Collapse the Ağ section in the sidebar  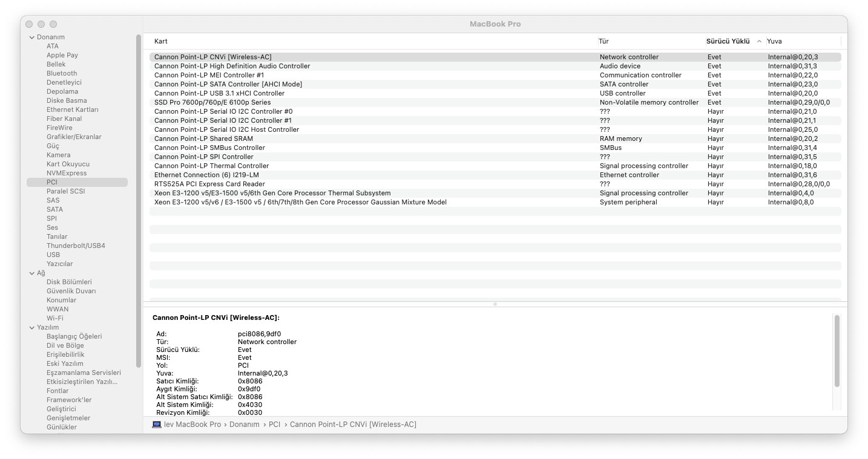(32, 273)
